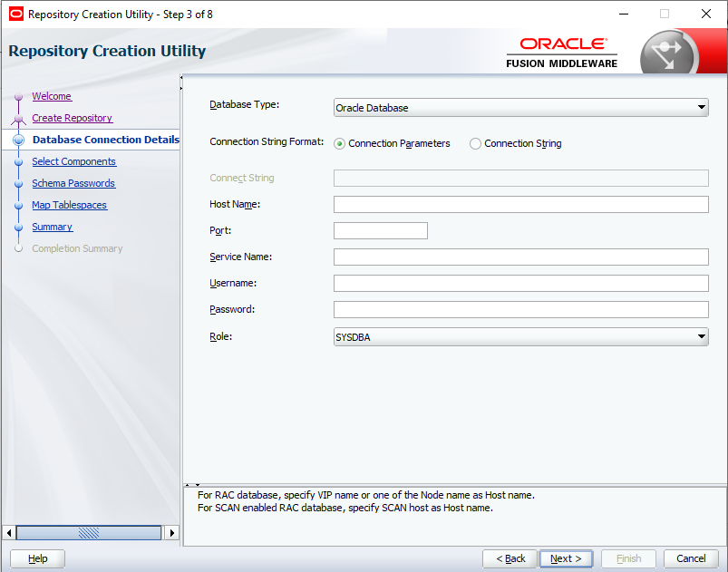
Task: Open the Schema Passwords step
Action: coord(73,183)
